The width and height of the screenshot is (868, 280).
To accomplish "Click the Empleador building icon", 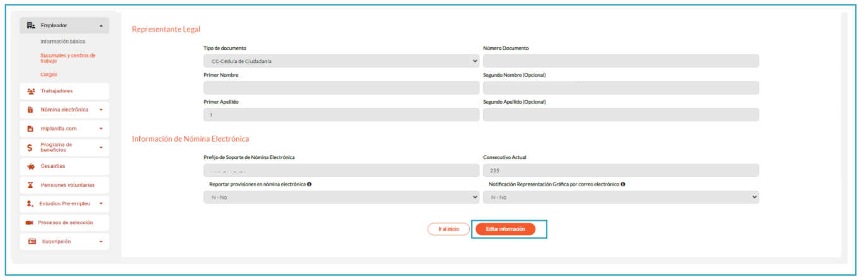I will tap(31, 26).
